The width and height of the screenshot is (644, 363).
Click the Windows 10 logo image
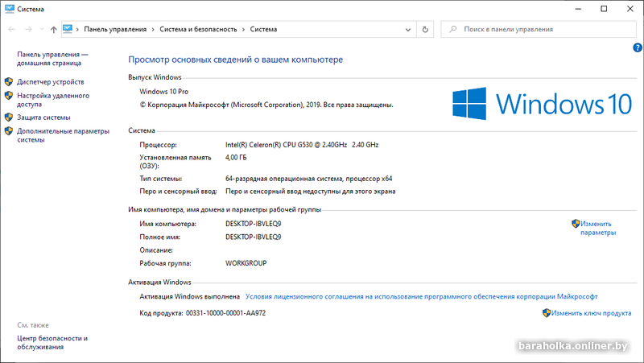(x=542, y=104)
